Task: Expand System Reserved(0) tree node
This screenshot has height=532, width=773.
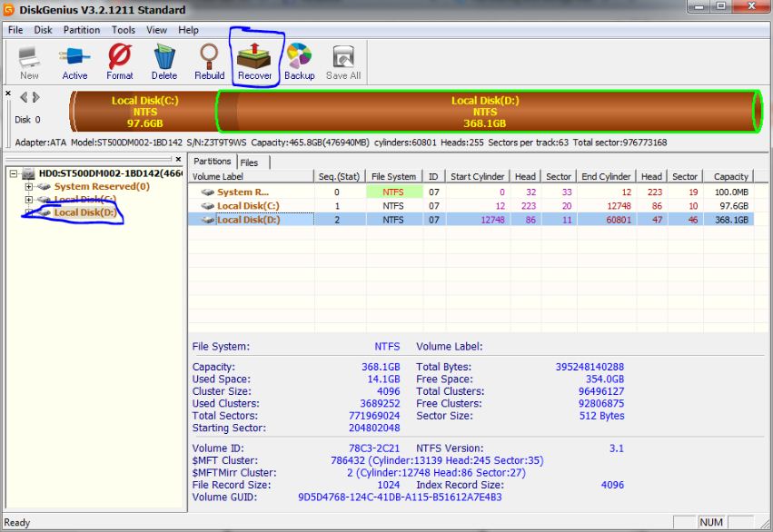Action: point(29,187)
